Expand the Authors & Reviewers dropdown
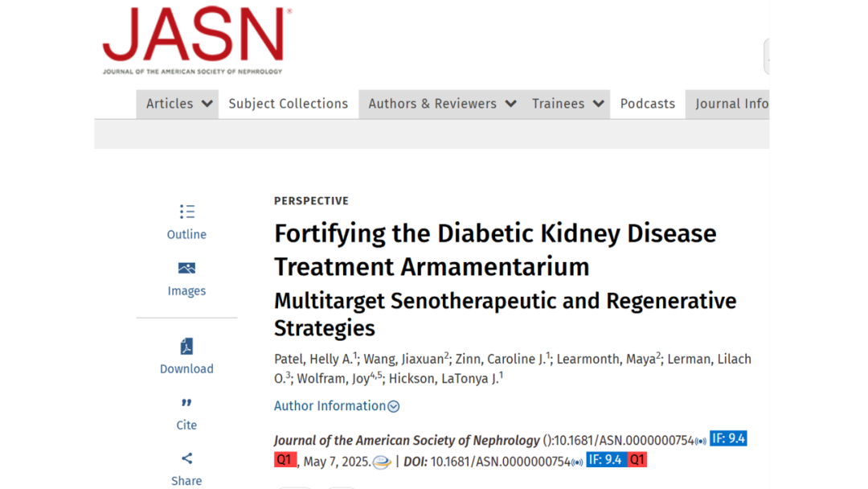Screen dimensions: 868x489 point(442,104)
